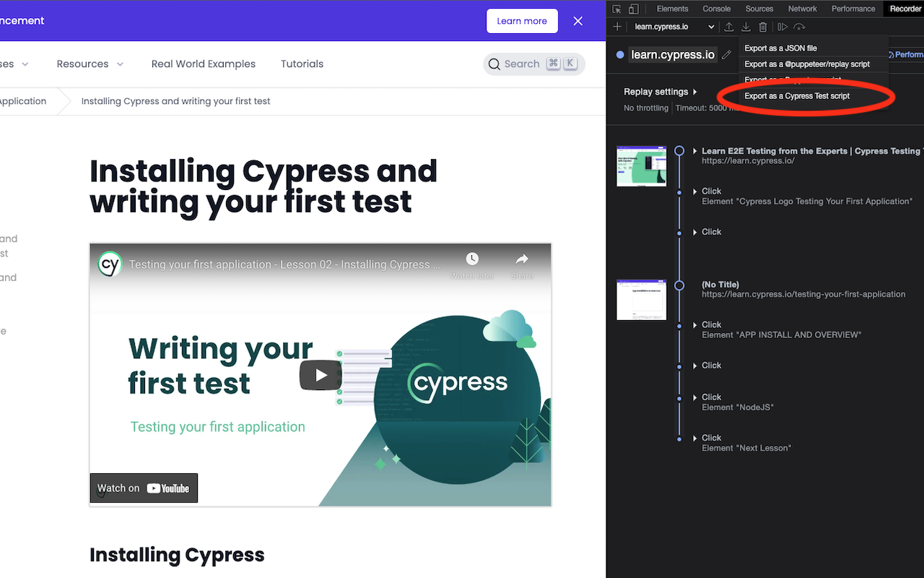
Task: Delete the recording via trash icon
Action: [763, 27]
